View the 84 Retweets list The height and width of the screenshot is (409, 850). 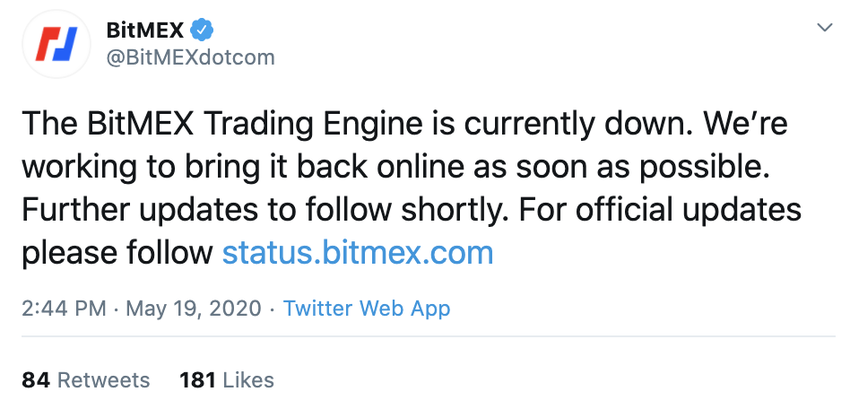click(x=86, y=380)
